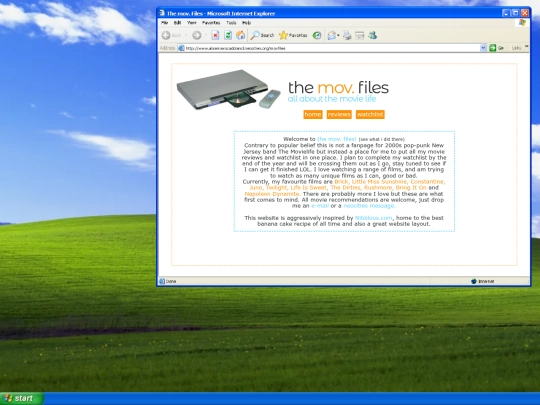Click the Forward arrow toolbar icon
Viewport: 540px width, 405px height.
click(x=196, y=35)
